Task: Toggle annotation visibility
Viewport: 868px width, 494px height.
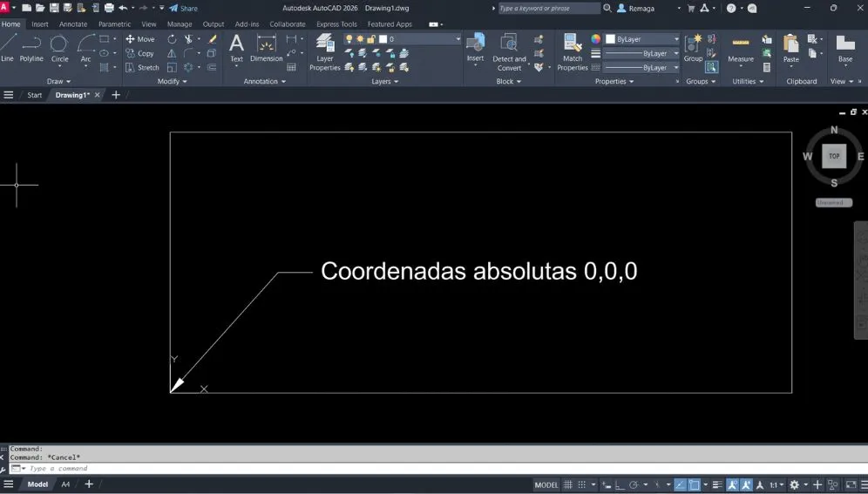Action: pos(732,485)
